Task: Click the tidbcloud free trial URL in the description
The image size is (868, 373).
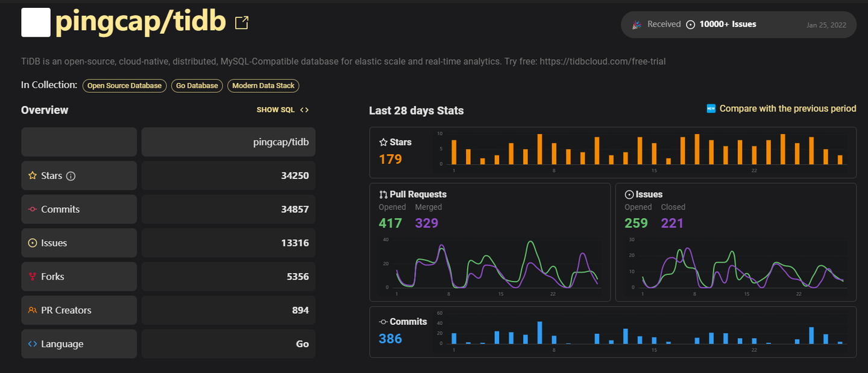Action: point(603,61)
